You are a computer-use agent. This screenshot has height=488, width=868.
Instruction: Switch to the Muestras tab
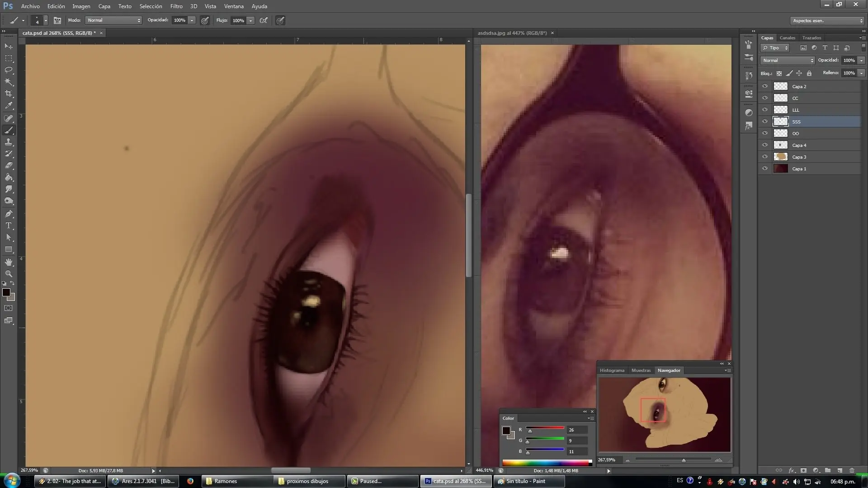pos(641,371)
